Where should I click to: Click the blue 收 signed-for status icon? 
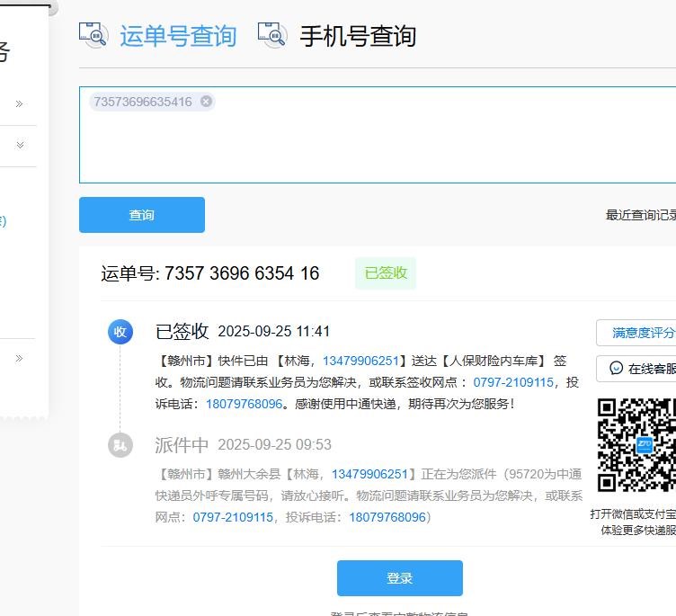click(120, 332)
